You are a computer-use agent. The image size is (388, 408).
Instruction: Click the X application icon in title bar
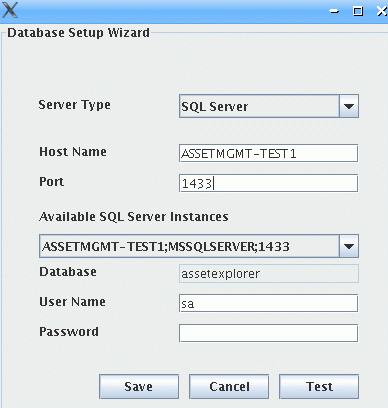point(10,10)
